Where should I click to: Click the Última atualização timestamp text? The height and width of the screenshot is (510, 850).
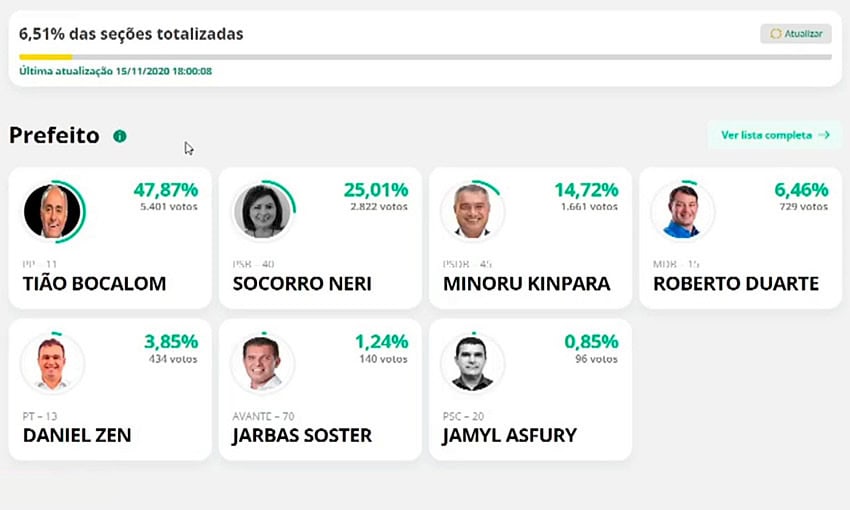(116, 72)
